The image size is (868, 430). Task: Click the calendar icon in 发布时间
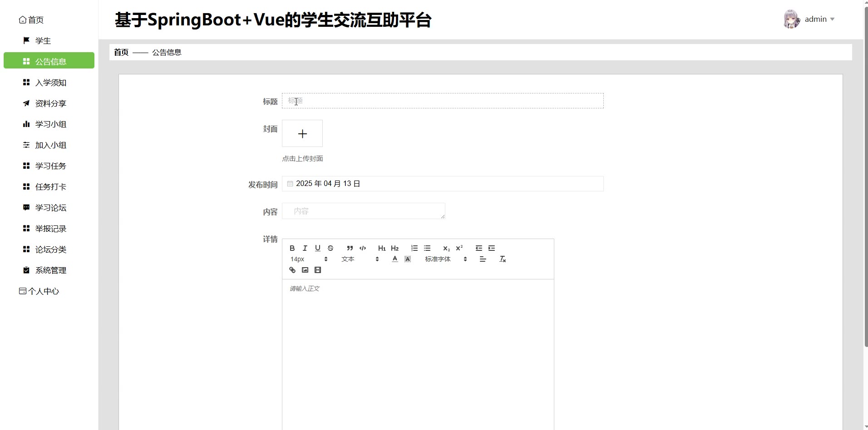point(290,184)
